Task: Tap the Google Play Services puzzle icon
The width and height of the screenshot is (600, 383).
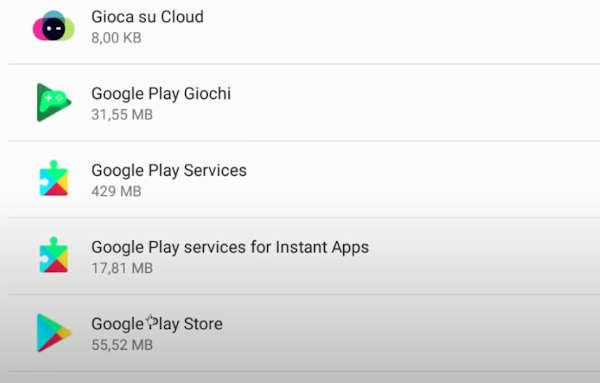Action: point(54,179)
